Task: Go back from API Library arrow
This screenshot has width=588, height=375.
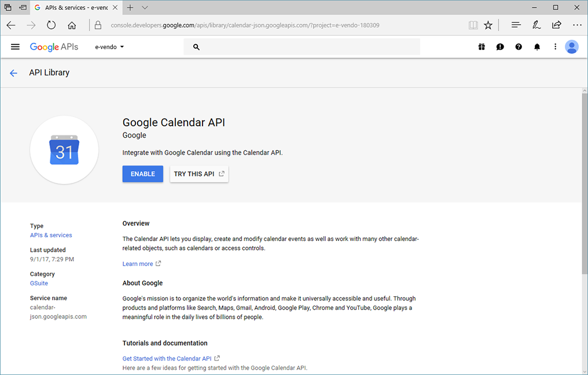Action: pos(13,73)
